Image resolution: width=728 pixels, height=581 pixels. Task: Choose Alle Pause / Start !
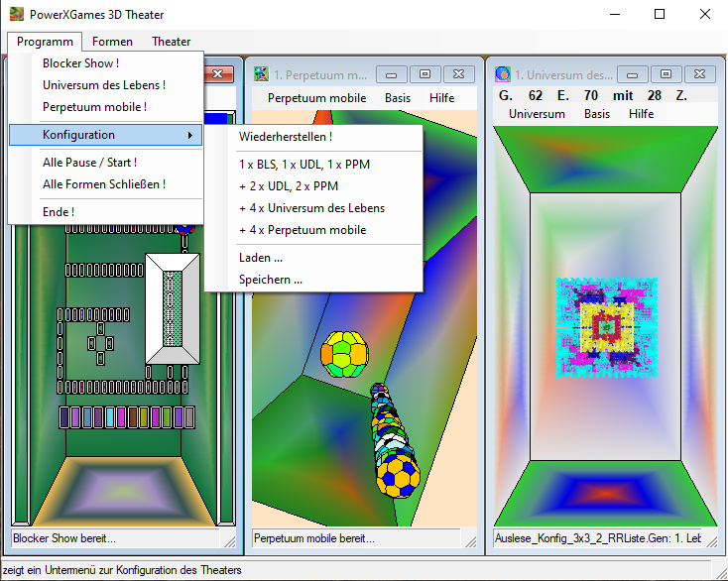point(105,163)
